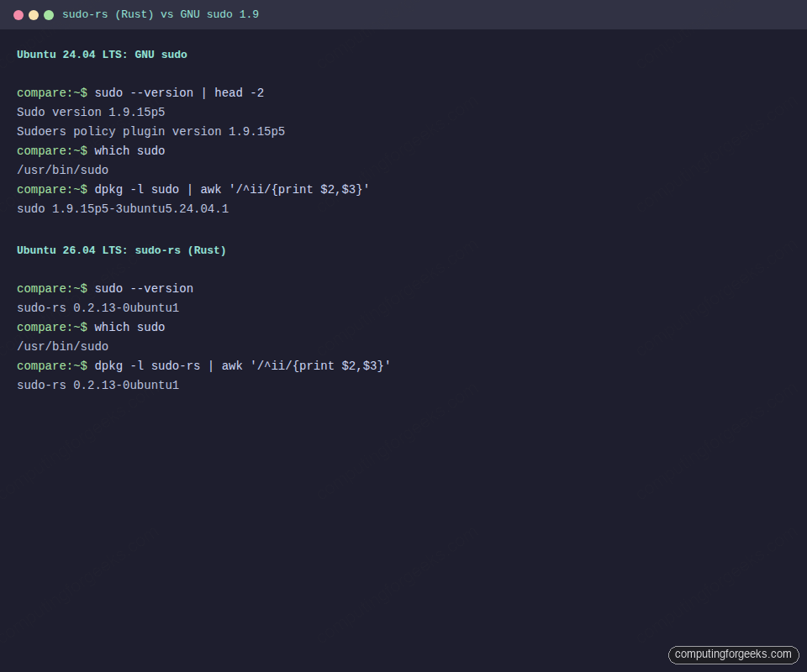Click the output 'Sudo version 1.9.15p5'
Viewport: 807px width, 672px height.
[x=90, y=112]
